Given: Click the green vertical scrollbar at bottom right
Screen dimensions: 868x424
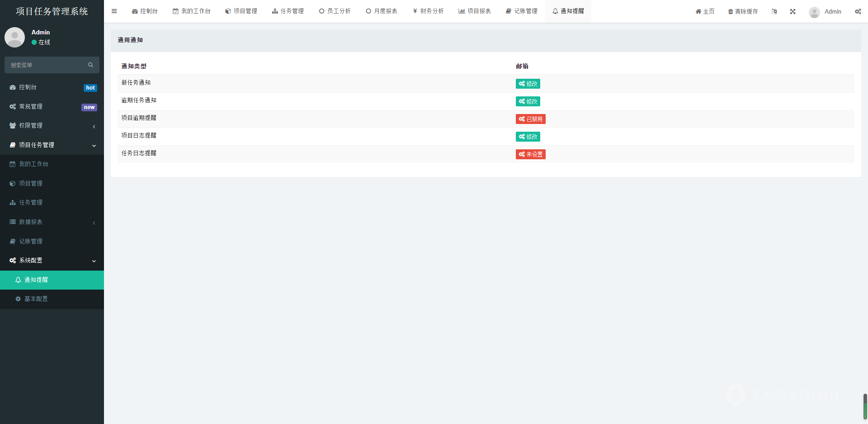Looking at the screenshot, I should point(865,406).
